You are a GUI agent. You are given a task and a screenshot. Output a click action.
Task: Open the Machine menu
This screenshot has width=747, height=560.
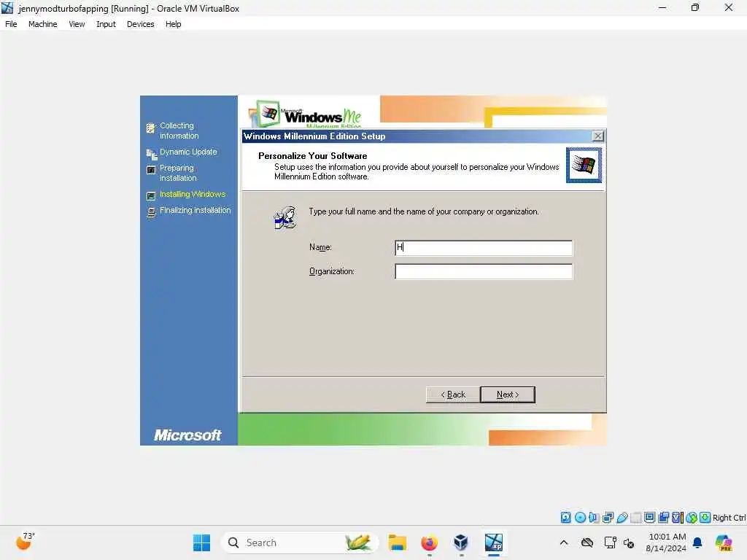42,24
